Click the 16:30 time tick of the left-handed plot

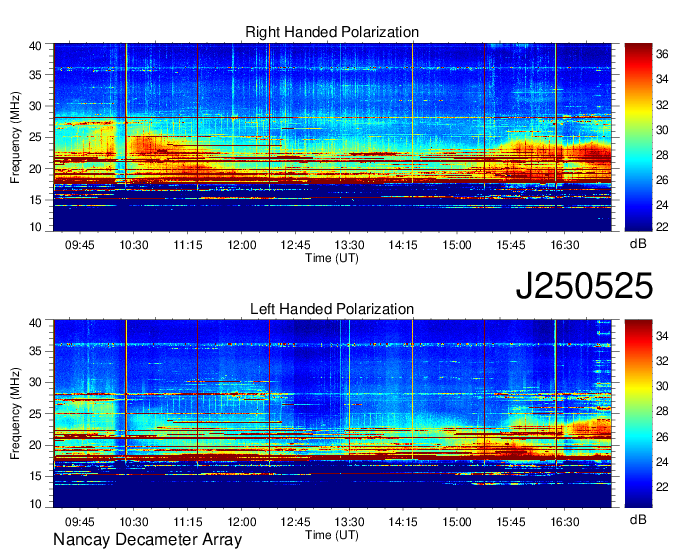pyautogui.click(x=565, y=522)
